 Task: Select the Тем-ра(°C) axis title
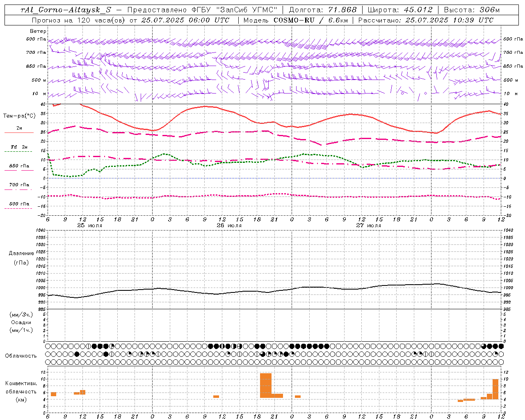(x=19, y=116)
